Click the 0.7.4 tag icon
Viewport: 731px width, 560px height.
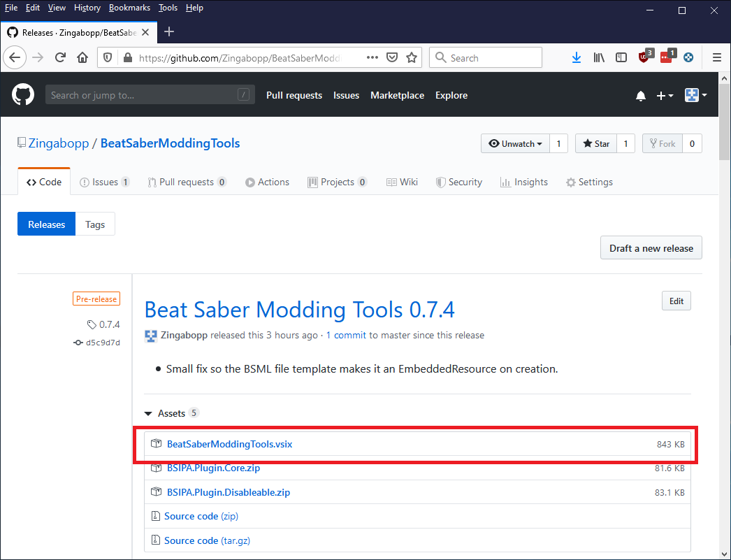coord(92,324)
